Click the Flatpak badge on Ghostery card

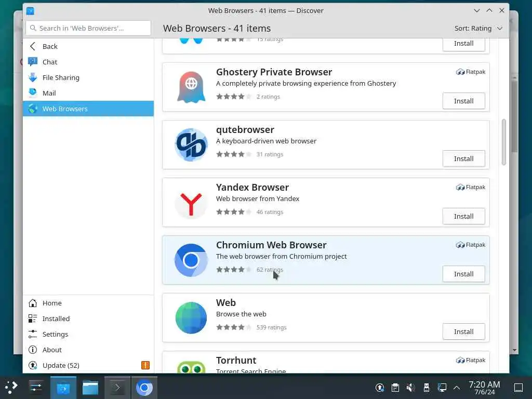coord(471,72)
